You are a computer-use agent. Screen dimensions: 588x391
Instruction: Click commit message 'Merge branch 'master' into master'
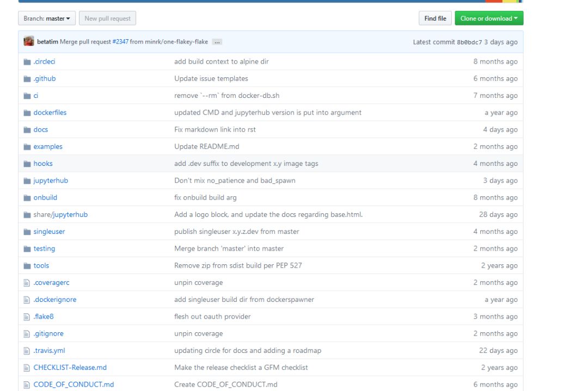click(229, 249)
